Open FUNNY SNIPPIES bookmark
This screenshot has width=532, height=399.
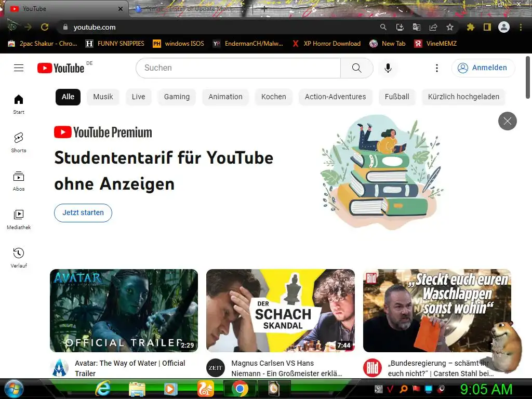[115, 44]
